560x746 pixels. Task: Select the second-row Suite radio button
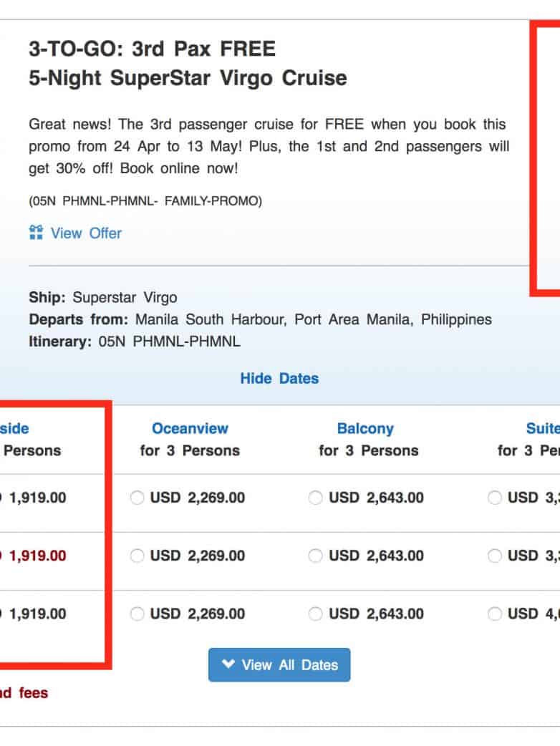495,556
